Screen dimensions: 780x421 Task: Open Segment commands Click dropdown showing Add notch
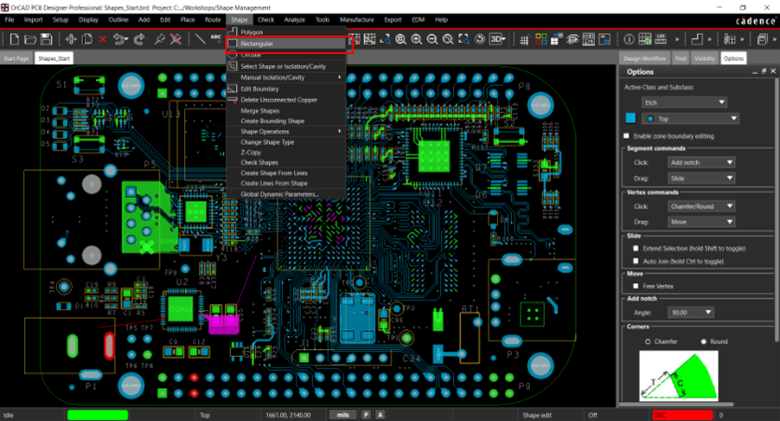coord(701,163)
